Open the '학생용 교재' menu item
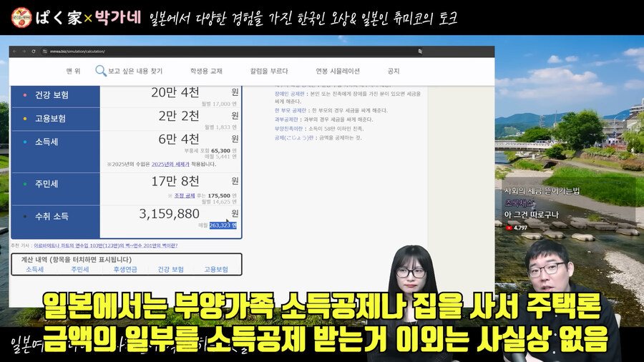Viewport: 644px width, 362px height. coord(206,71)
